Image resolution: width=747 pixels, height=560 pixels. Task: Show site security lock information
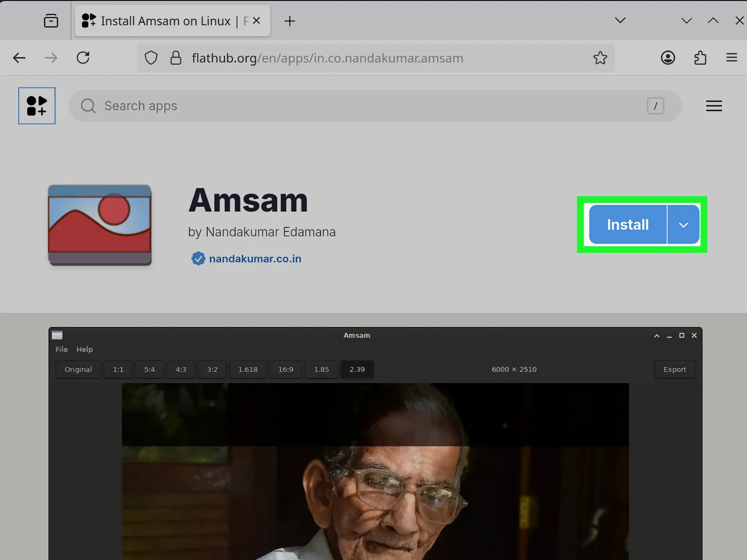176,58
